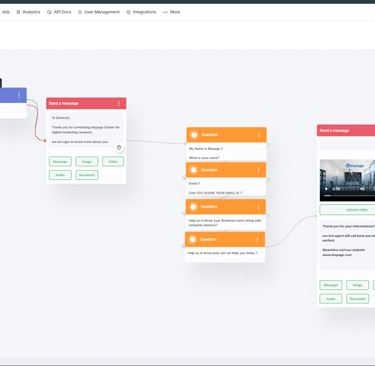
Task: Click the question icon on the 'how can we help' card
Action: (x=192, y=240)
